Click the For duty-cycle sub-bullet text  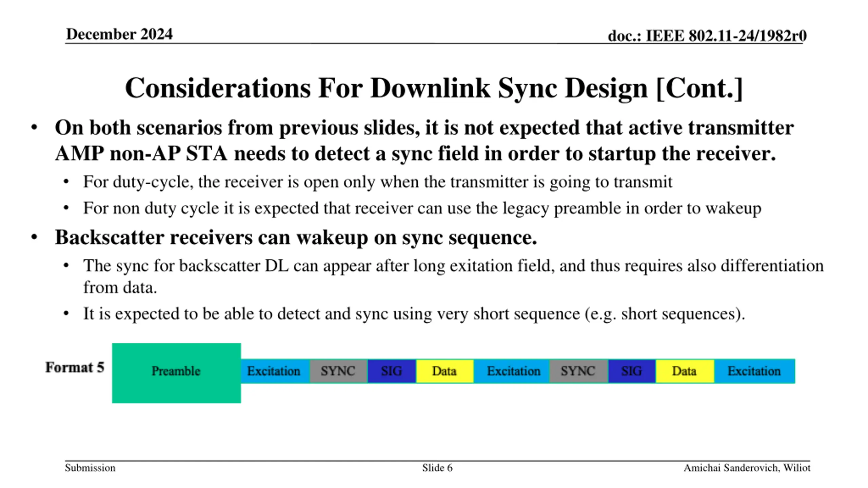tap(377, 182)
